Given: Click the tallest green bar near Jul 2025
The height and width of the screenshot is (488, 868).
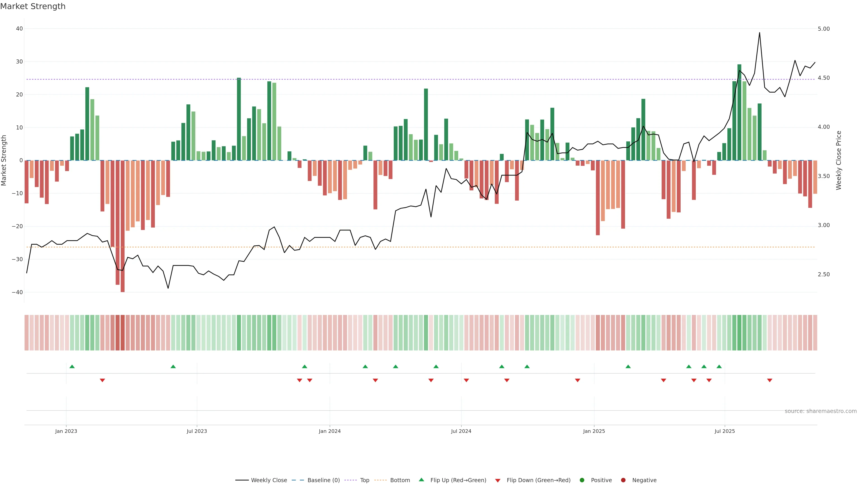Looking at the screenshot, I should coord(739,111).
